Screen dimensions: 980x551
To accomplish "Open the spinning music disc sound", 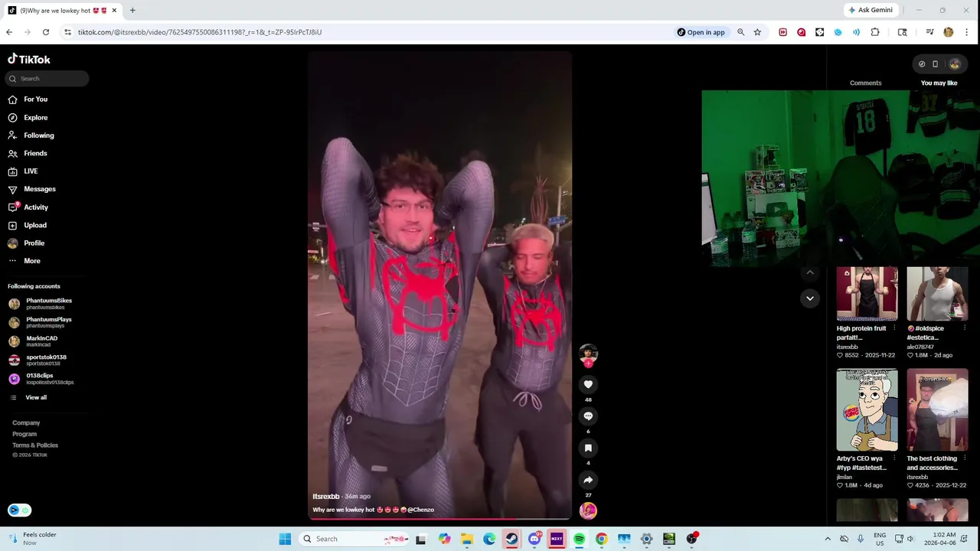I will click(x=588, y=510).
